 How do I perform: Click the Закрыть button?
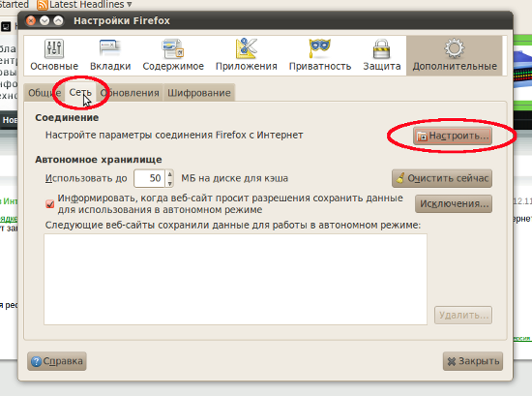[x=473, y=361]
